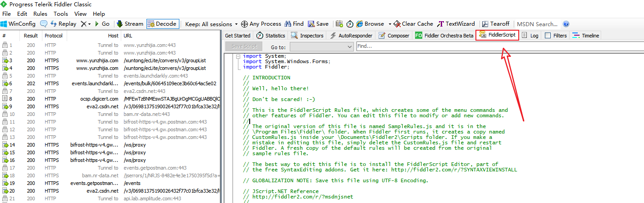Toggle Stream mode
Screen dimensions: 644x203
(x=130, y=24)
